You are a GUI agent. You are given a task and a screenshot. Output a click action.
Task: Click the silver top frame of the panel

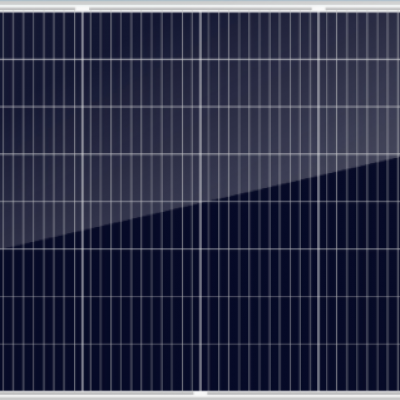click(200, 6)
